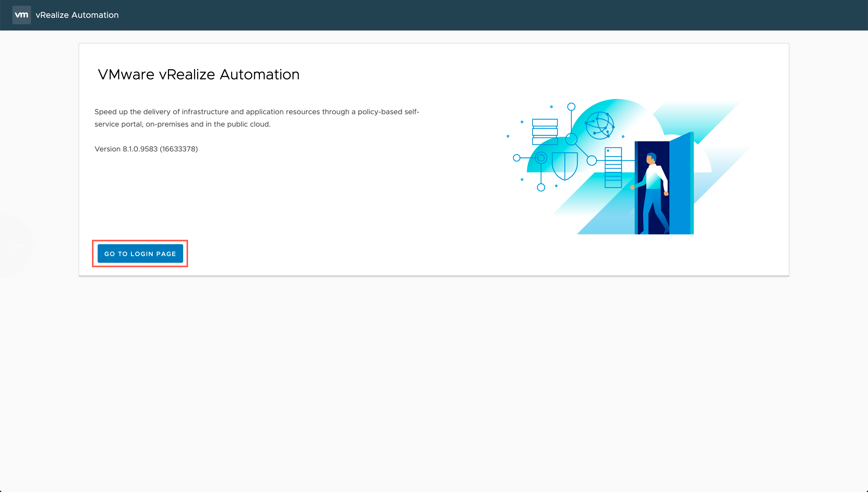Click the top network node circle above cloud

click(x=571, y=107)
